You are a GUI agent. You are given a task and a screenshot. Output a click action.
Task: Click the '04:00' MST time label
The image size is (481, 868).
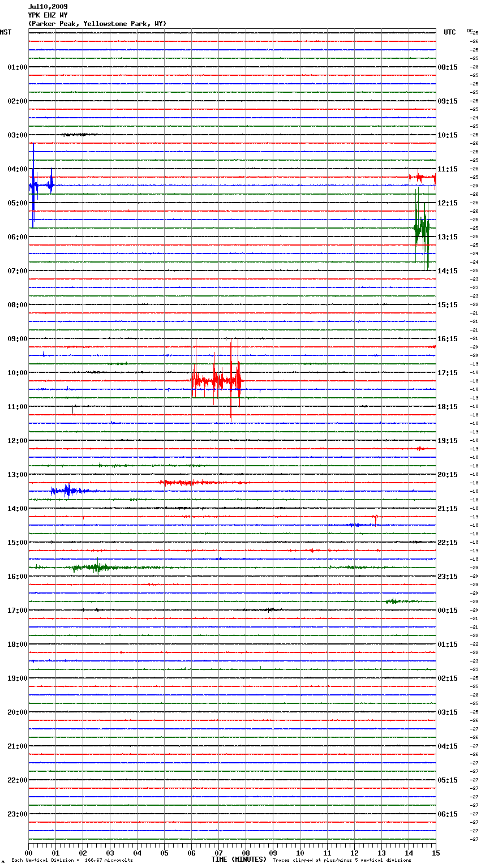(17, 169)
